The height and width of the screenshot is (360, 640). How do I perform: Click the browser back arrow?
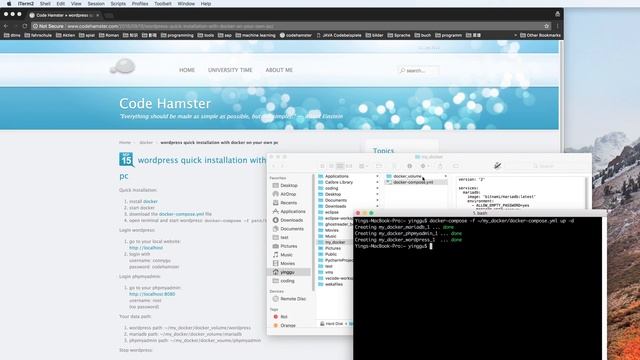[6, 26]
